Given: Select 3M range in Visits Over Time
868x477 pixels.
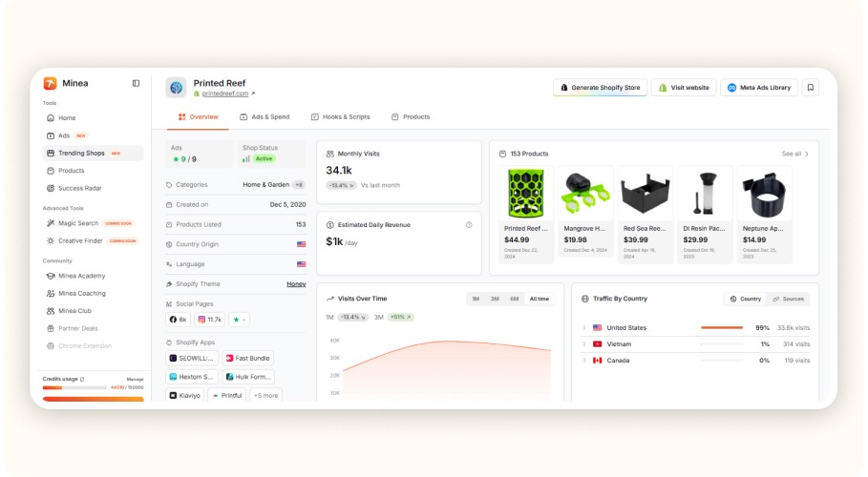Looking at the screenshot, I should 495,299.
